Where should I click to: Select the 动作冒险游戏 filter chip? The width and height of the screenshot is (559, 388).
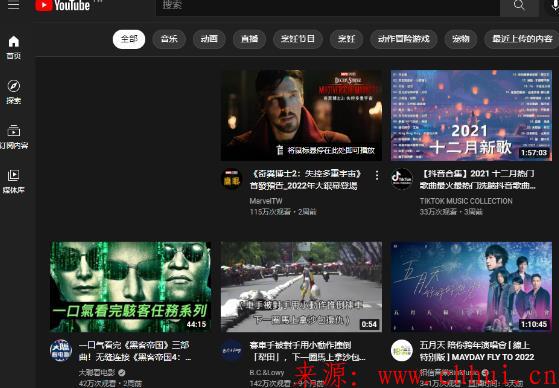coord(404,39)
